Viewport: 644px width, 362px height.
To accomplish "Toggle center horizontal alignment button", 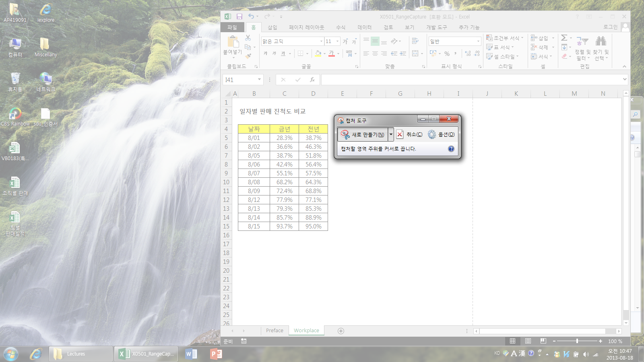I will pyautogui.click(x=375, y=53).
